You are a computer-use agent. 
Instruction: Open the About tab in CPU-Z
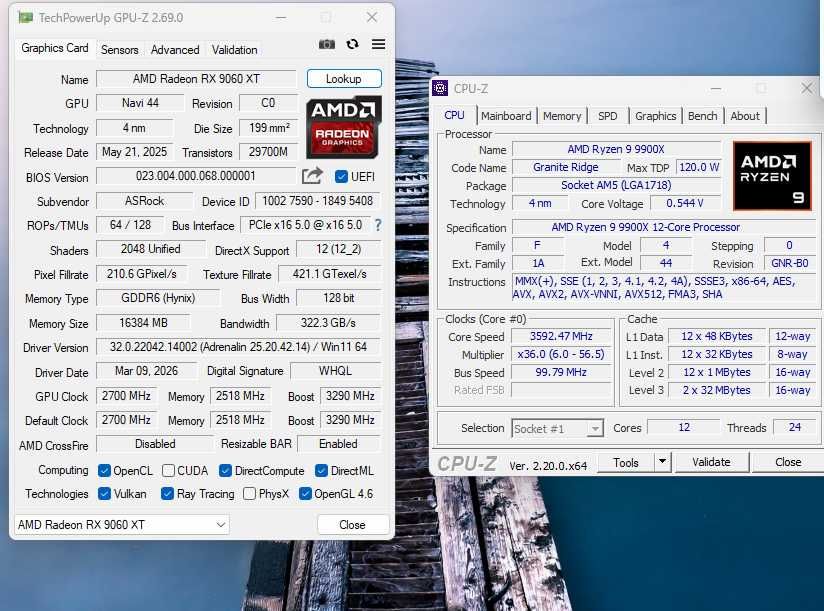coord(745,116)
